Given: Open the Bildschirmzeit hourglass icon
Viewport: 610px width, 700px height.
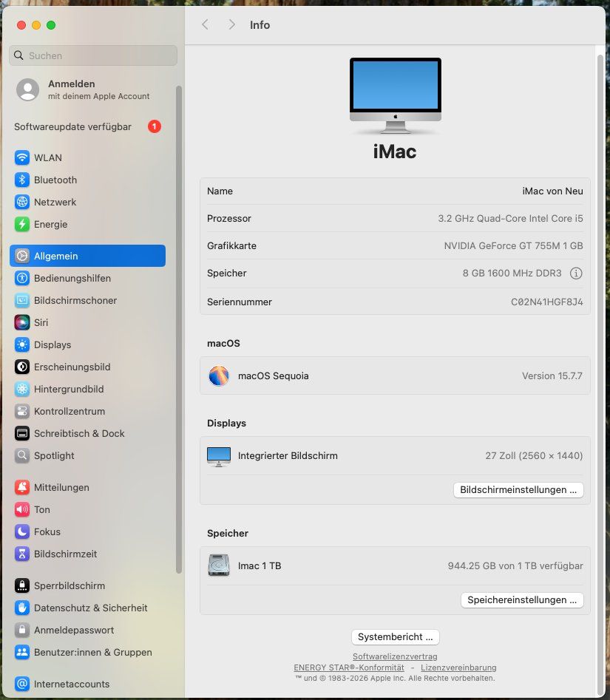Looking at the screenshot, I should click(x=22, y=554).
